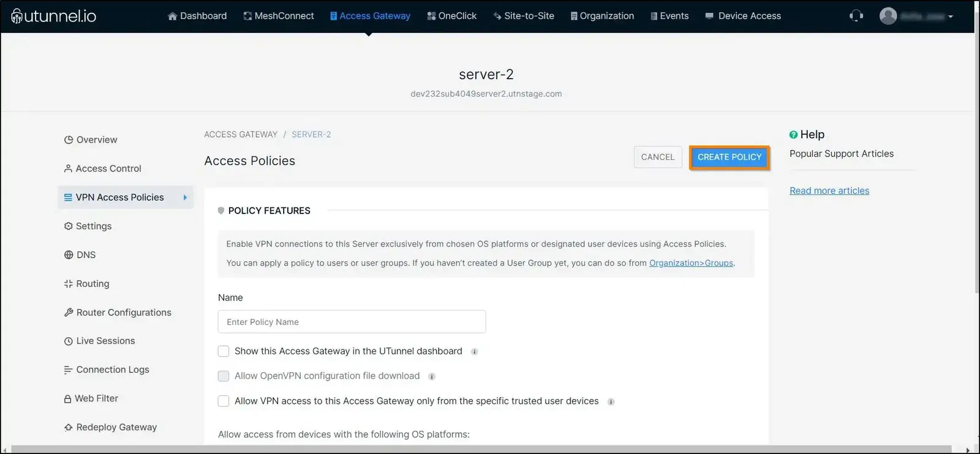Check Show this Access Gateway in dashboard
Image resolution: width=980 pixels, height=454 pixels.
coord(224,351)
